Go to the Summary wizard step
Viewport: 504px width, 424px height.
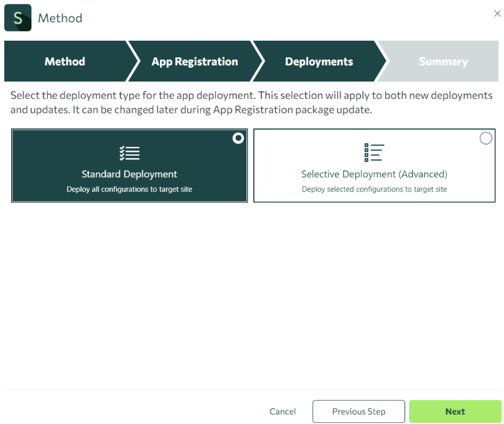tap(443, 61)
